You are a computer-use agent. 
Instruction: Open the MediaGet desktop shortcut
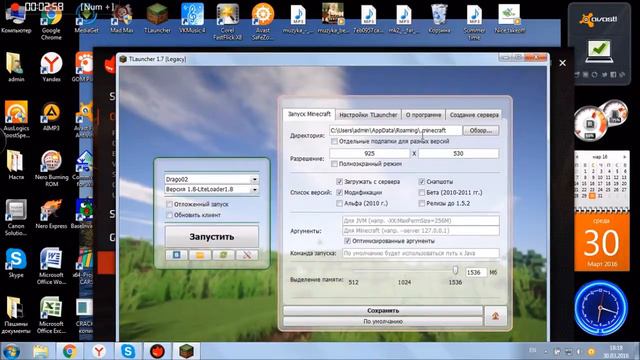tap(87, 18)
